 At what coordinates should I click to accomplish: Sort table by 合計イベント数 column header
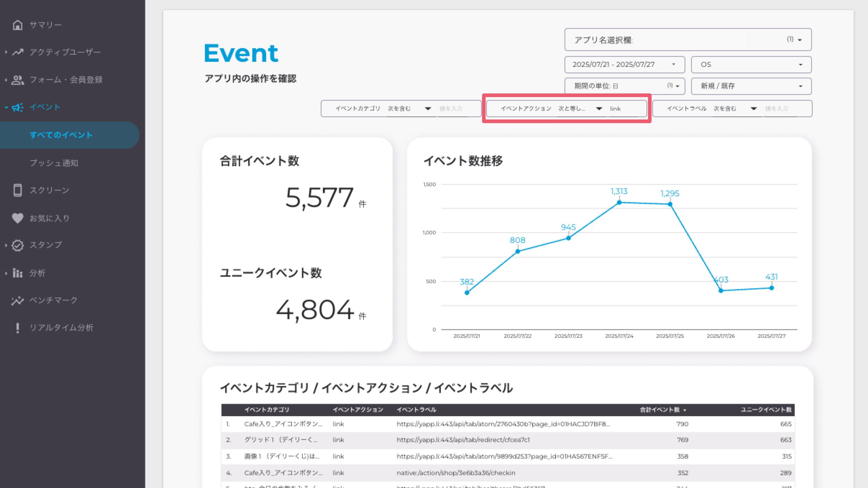pyautogui.click(x=663, y=410)
